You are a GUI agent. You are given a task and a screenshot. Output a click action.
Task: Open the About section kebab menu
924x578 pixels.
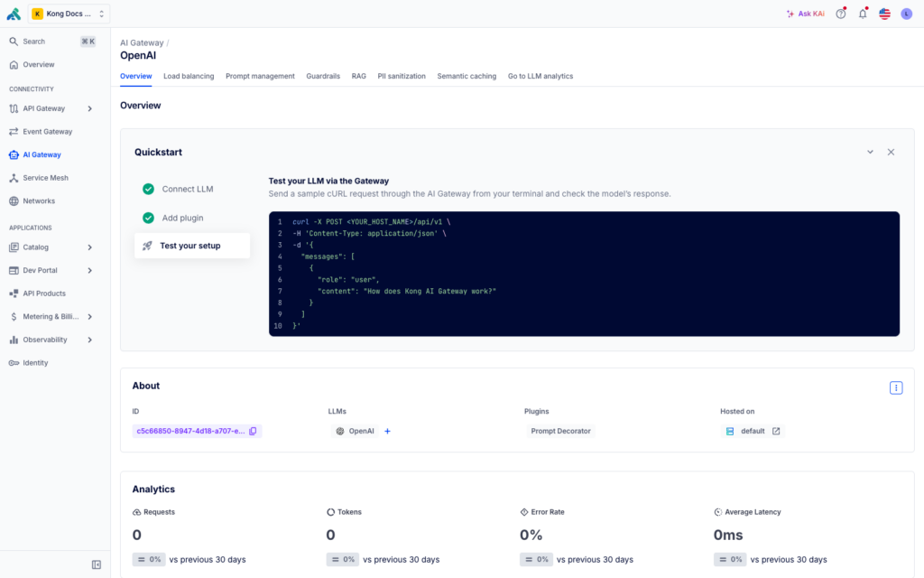click(x=896, y=387)
